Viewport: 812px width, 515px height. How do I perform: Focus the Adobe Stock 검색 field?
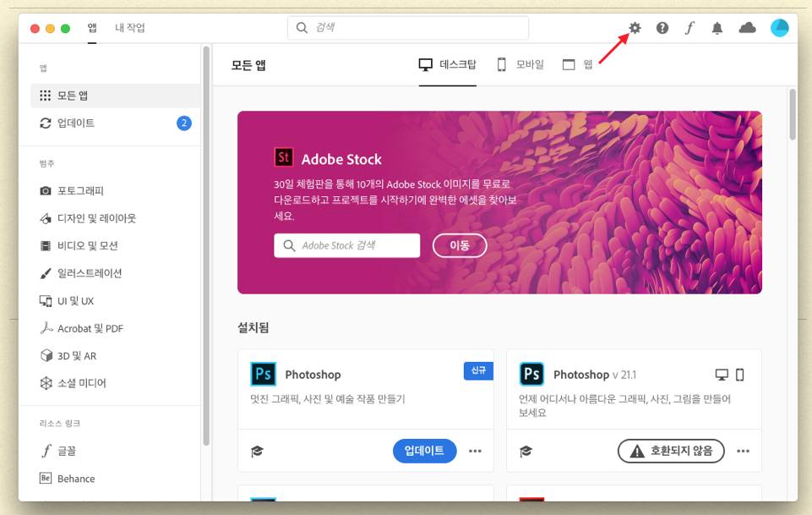click(x=347, y=245)
